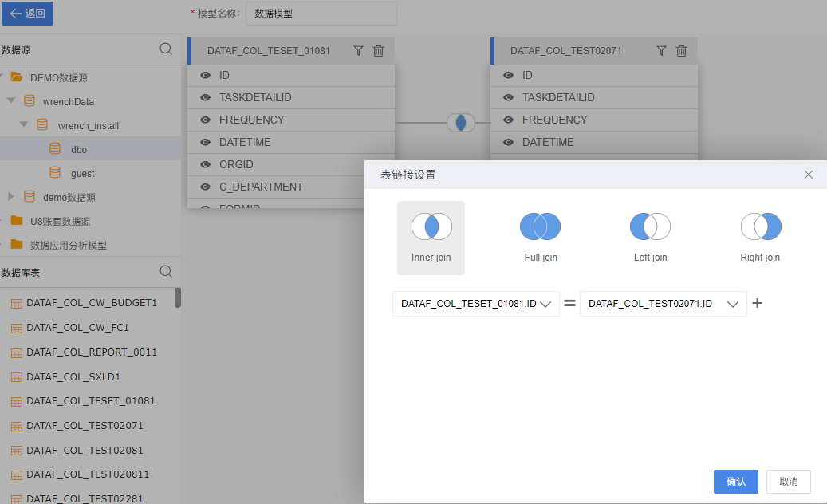Select table DATAF_COL_CW_BUDGET1
This screenshot has height=504, width=827.
point(90,303)
